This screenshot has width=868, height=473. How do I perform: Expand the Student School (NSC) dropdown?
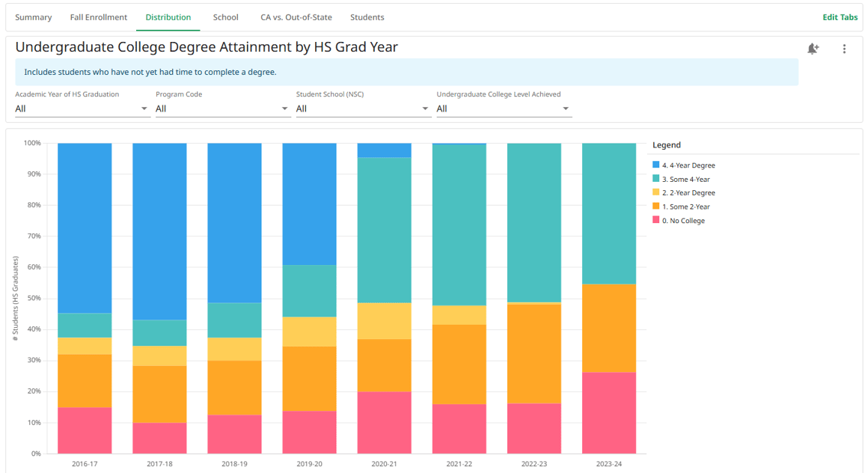363,109
